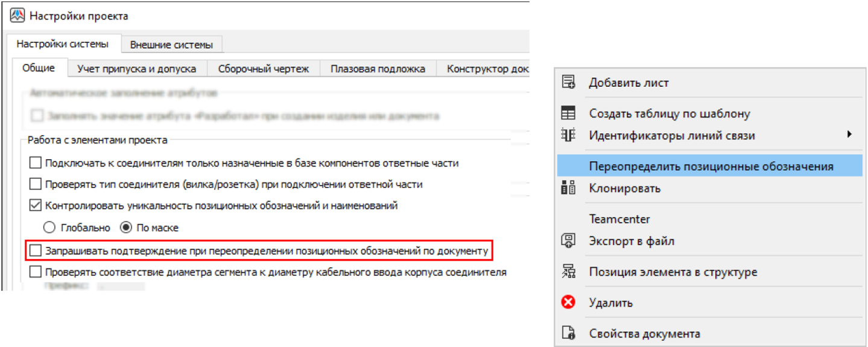
Task: Expand Идентификаторы линий связи submenu arrow
Action: 849,135
